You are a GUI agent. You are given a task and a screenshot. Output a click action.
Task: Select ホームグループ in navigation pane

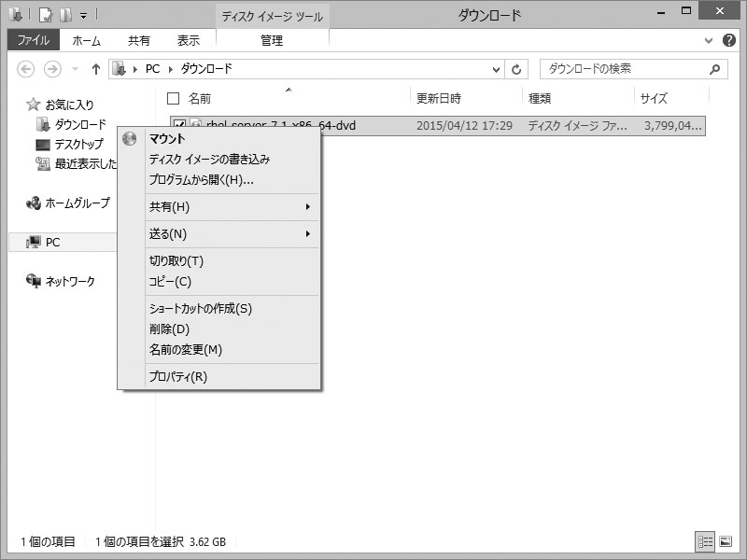pyautogui.click(x=78, y=203)
